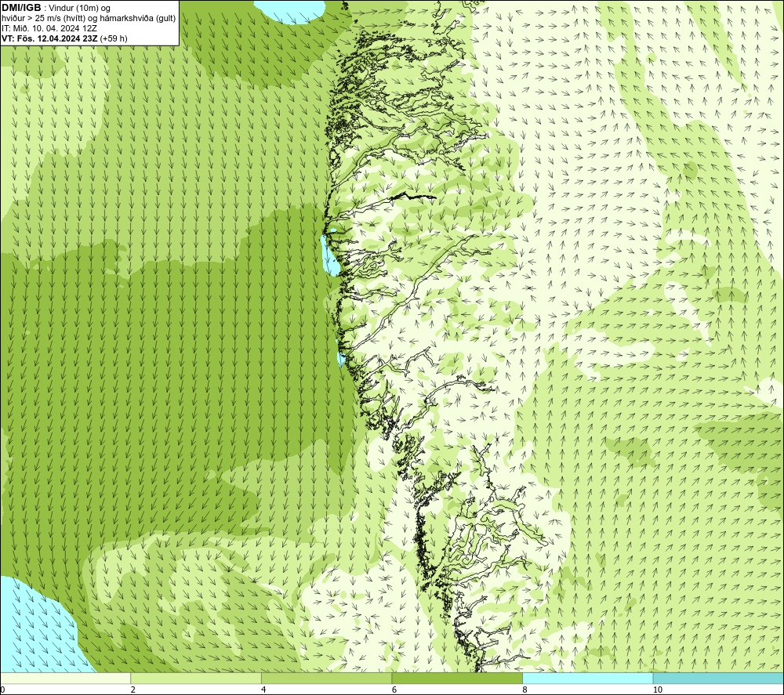Click the DMI/IGB title text
The image size is (784, 695).
(21, 8)
